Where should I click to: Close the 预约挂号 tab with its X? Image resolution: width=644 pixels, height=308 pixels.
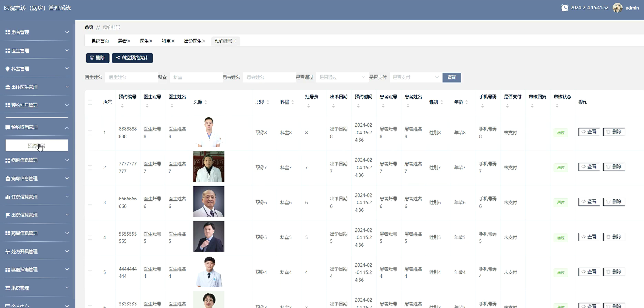(234, 41)
